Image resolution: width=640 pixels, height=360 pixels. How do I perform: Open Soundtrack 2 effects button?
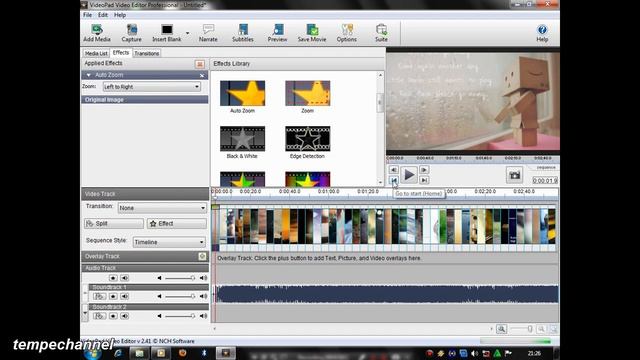[x=100, y=316]
